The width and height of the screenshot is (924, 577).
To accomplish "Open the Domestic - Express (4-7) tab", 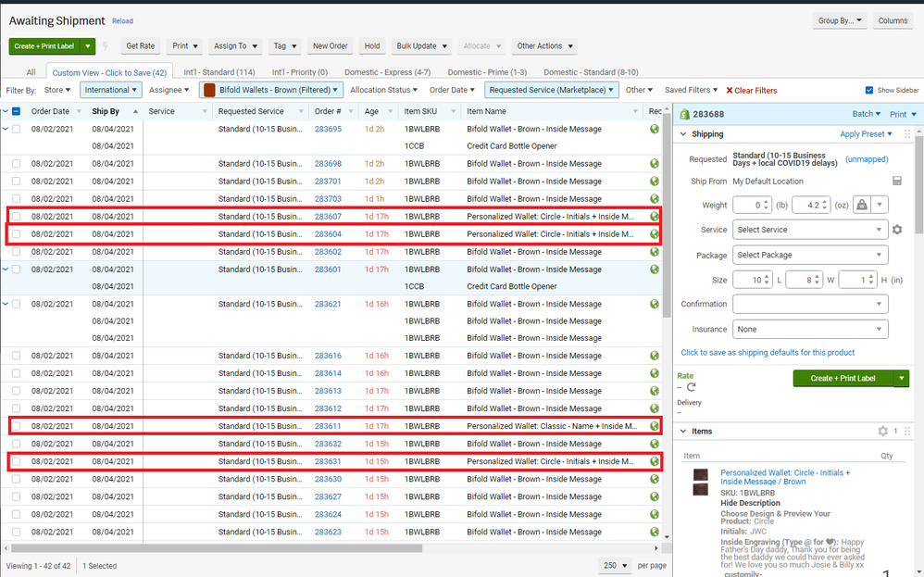I will (x=387, y=72).
